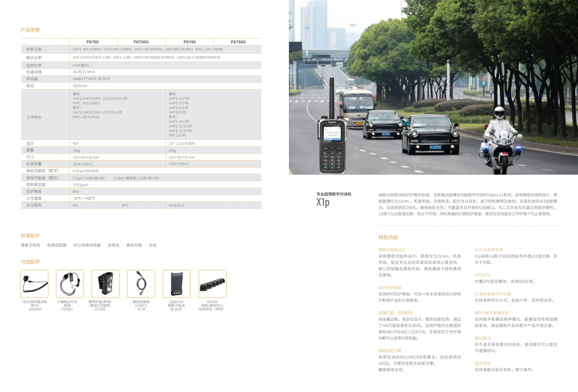The height and width of the screenshot is (392, 578).
Task: Click the 产品参数 section heading
Action: pos(30,30)
